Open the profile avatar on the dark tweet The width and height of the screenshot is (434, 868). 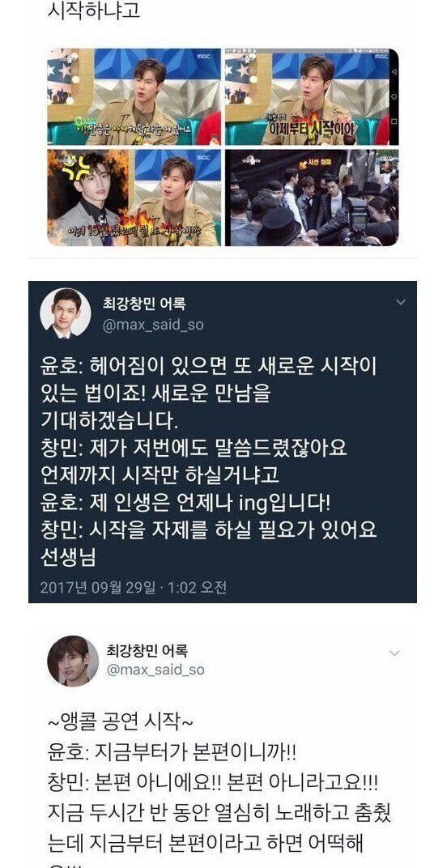(x=65, y=313)
